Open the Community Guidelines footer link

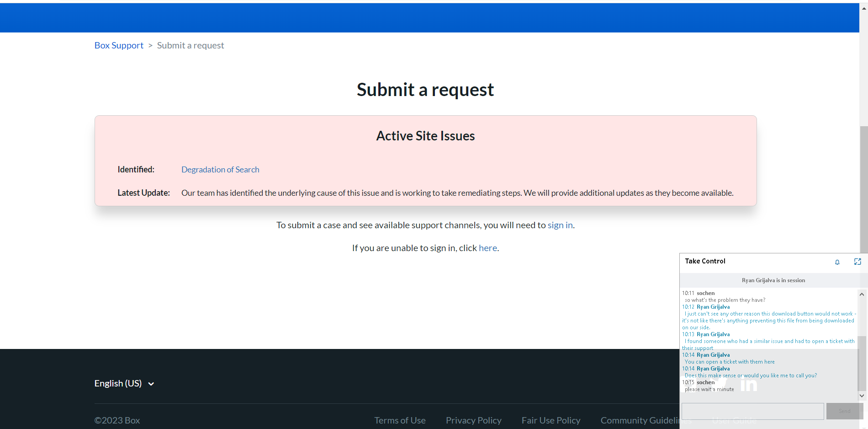640,420
